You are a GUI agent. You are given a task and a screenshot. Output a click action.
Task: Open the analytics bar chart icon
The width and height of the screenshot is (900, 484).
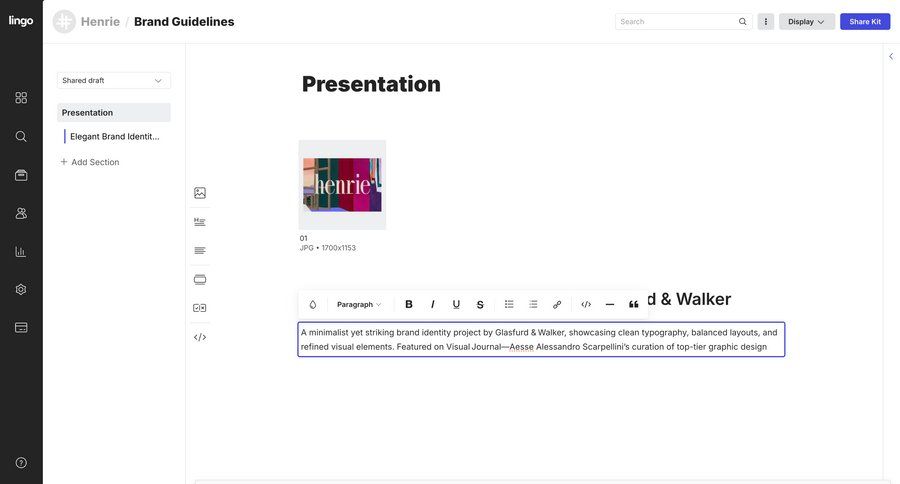21,251
